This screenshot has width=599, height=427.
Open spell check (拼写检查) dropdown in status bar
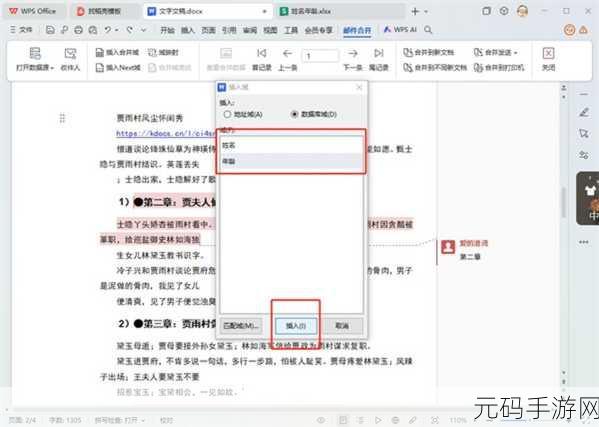point(143,421)
